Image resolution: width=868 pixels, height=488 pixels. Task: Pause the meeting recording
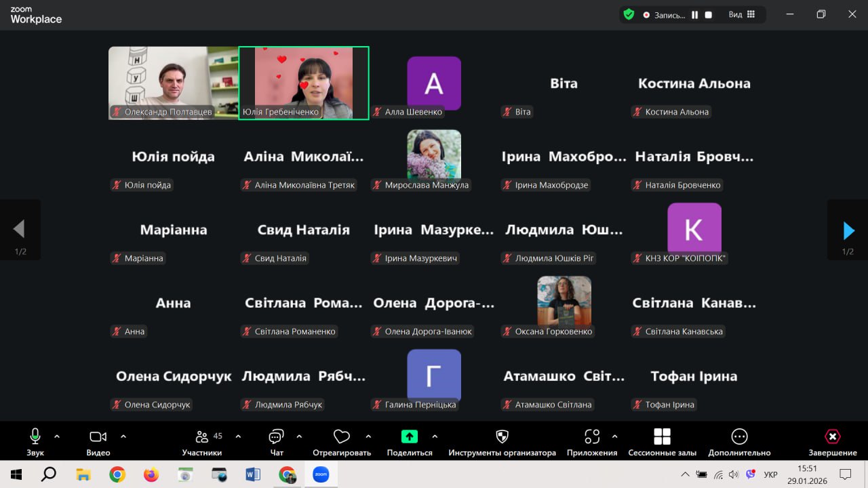[694, 15]
